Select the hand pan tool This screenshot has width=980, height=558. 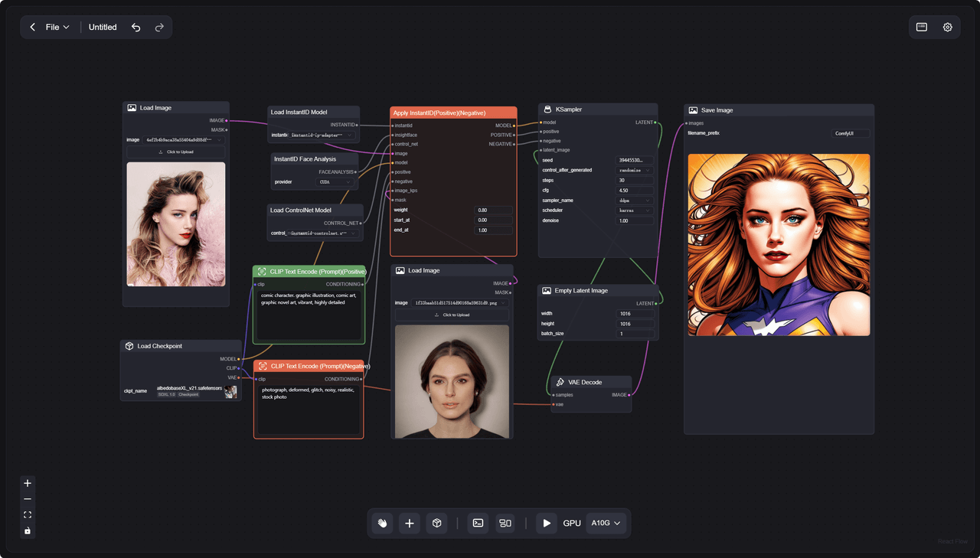382,523
